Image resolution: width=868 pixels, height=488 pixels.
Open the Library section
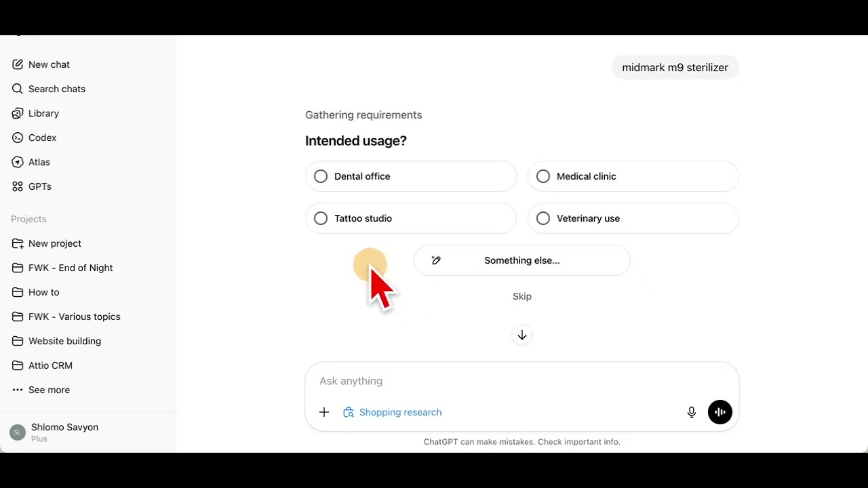pyautogui.click(x=43, y=113)
